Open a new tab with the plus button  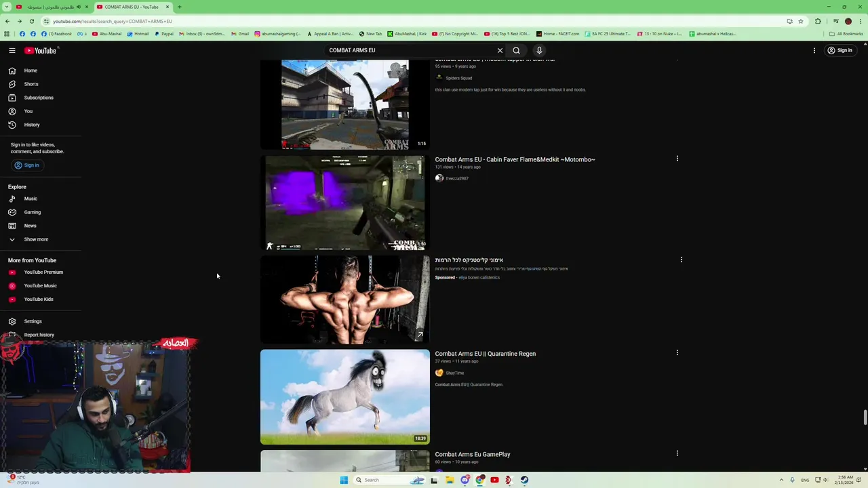(x=180, y=7)
